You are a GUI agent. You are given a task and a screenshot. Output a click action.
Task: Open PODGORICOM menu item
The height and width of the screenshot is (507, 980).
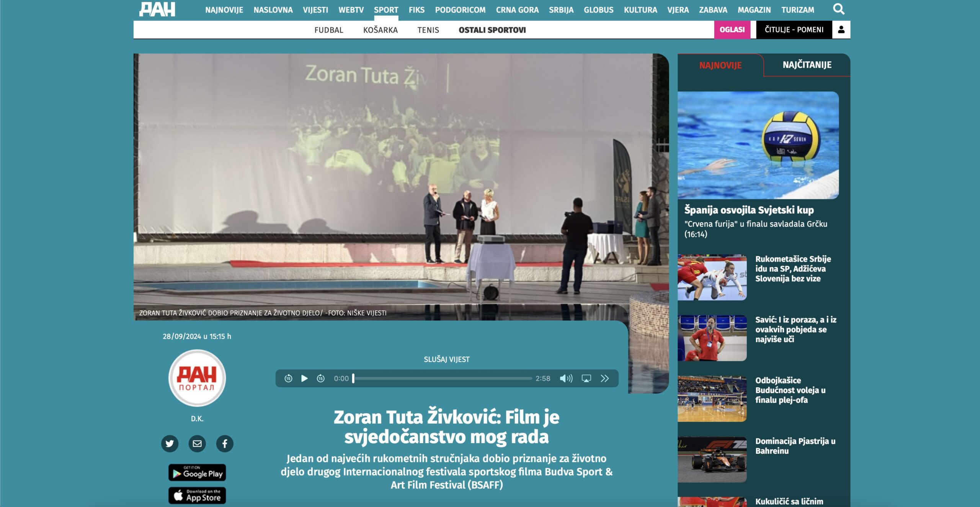[x=460, y=10]
